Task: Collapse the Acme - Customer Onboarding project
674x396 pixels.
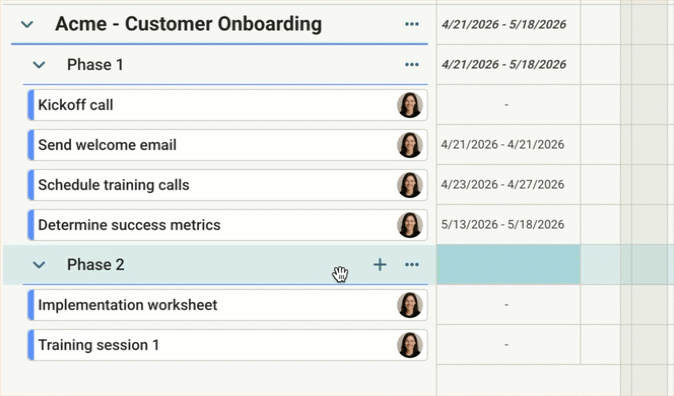Action: click(x=27, y=25)
